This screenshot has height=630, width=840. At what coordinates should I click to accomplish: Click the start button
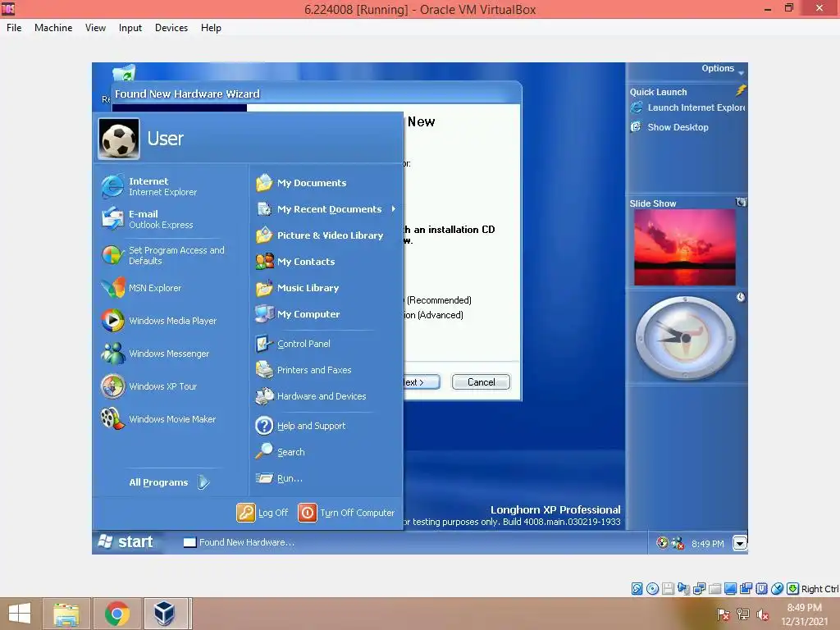click(127, 542)
